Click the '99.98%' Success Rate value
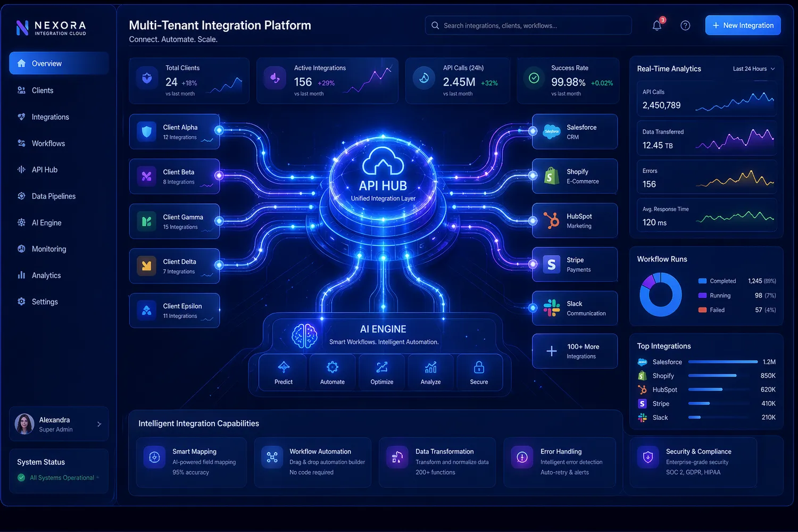The image size is (798, 532). [x=568, y=82]
